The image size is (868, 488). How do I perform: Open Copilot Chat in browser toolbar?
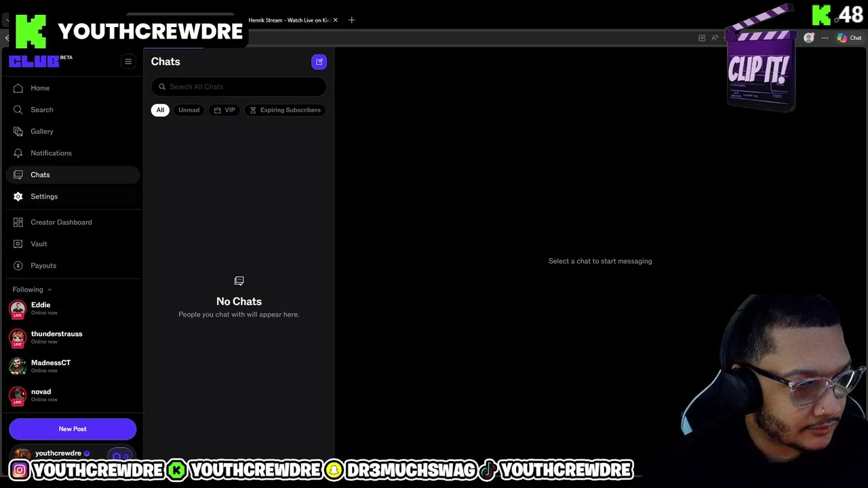850,38
